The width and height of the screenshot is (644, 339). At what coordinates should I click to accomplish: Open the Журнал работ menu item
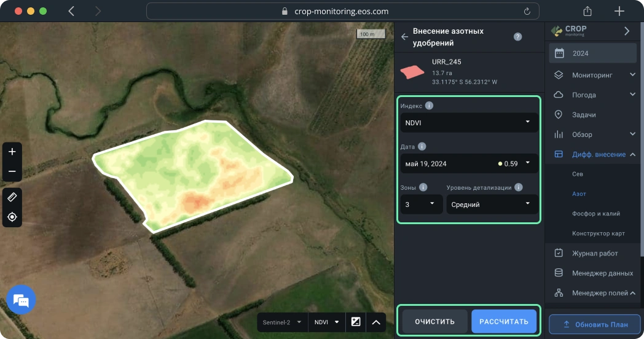[594, 253]
